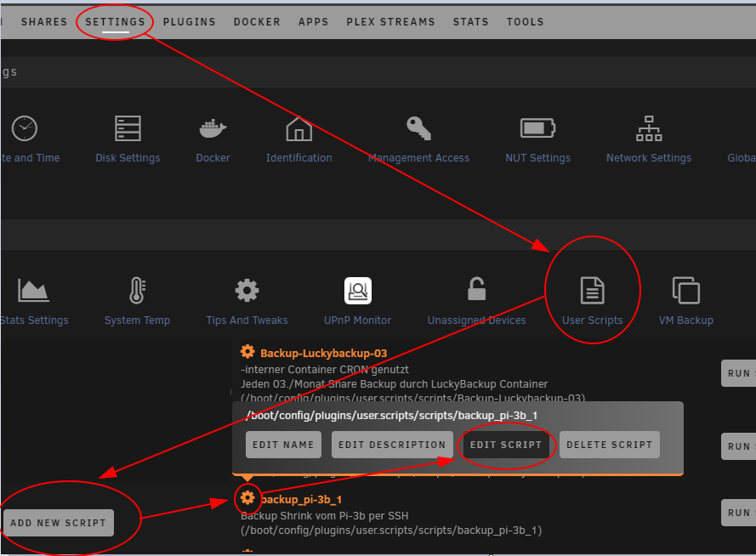Switch to the PLEX STREAMS tab
This screenshot has height=556, width=756.
[390, 22]
